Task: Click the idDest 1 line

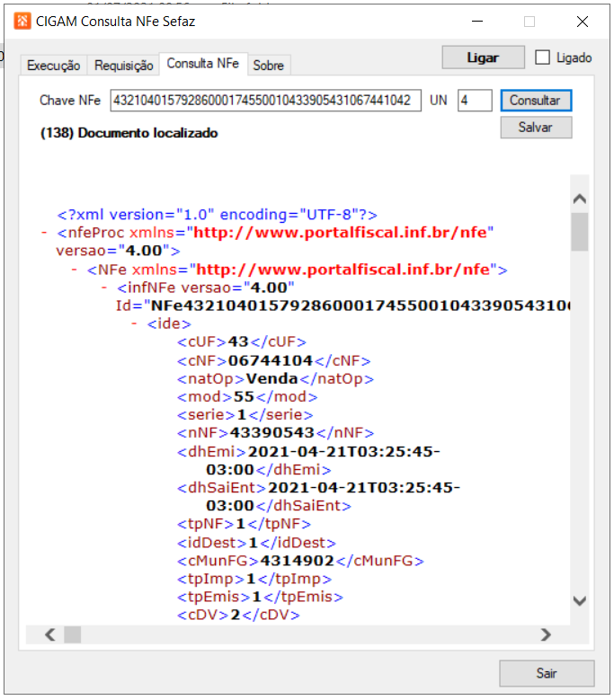Action: (x=256, y=543)
